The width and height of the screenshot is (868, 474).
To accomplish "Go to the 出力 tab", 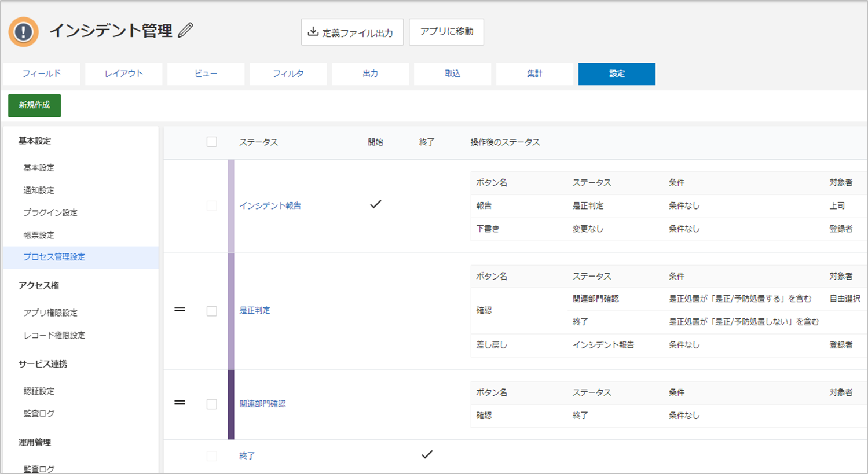I will tap(370, 74).
